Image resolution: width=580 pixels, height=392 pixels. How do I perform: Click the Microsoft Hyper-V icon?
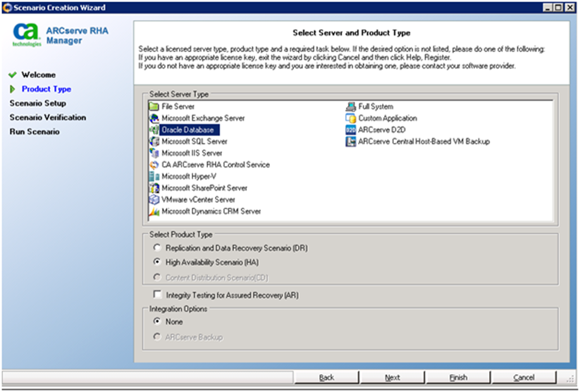pyautogui.click(x=154, y=176)
